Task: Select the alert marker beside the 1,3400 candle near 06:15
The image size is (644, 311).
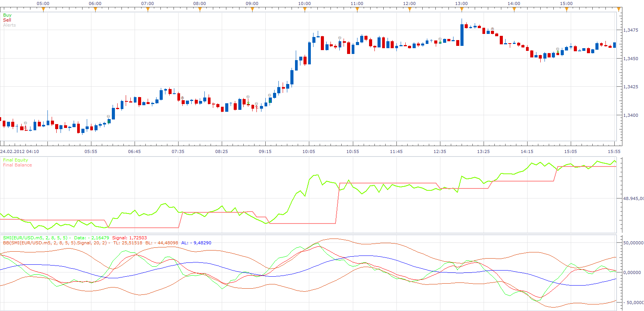Action: pos(108,116)
